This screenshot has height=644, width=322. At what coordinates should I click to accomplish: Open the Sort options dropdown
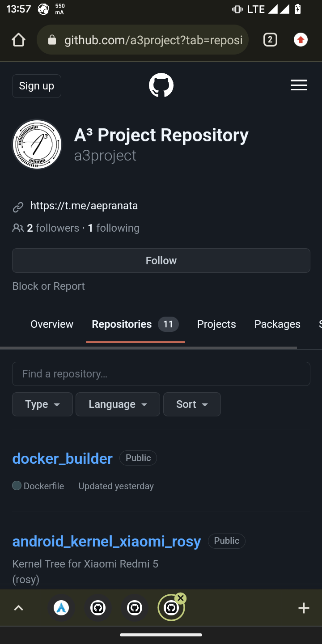pyautogui.click(x=191, y=404)
